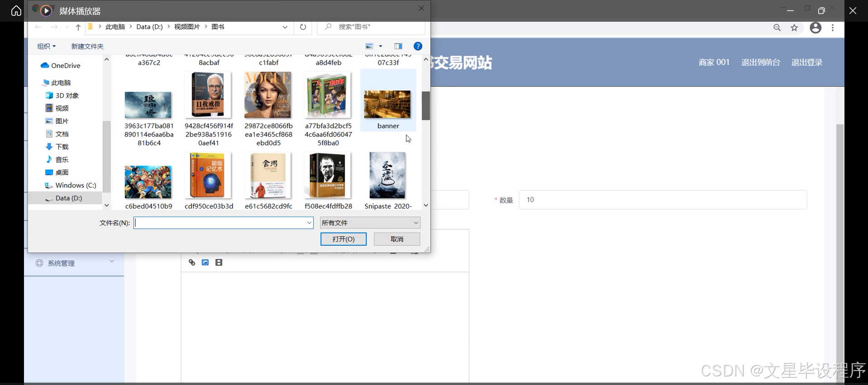Click 新建文件夹 button
This screenshot has height=385, width=868.
tap(87, 46)
